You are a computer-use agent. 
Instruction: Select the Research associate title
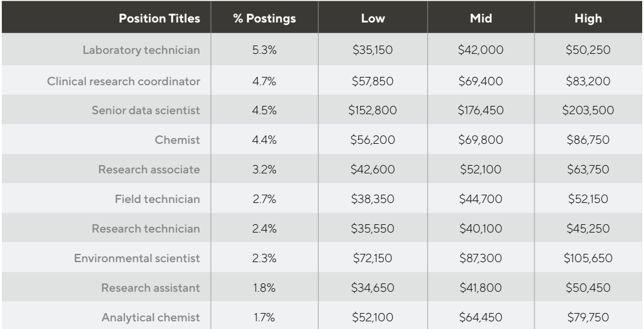pyautogui.click(x=150, y=169)
